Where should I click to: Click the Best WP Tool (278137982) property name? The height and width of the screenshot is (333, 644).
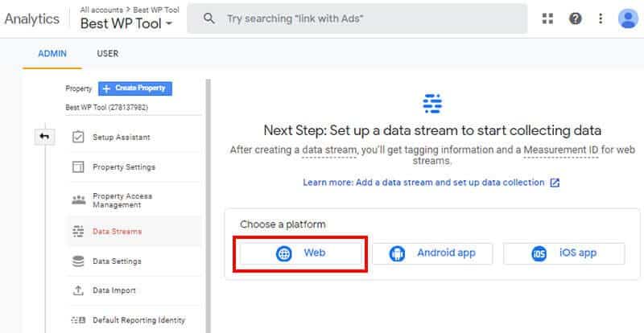pos(107,108)
